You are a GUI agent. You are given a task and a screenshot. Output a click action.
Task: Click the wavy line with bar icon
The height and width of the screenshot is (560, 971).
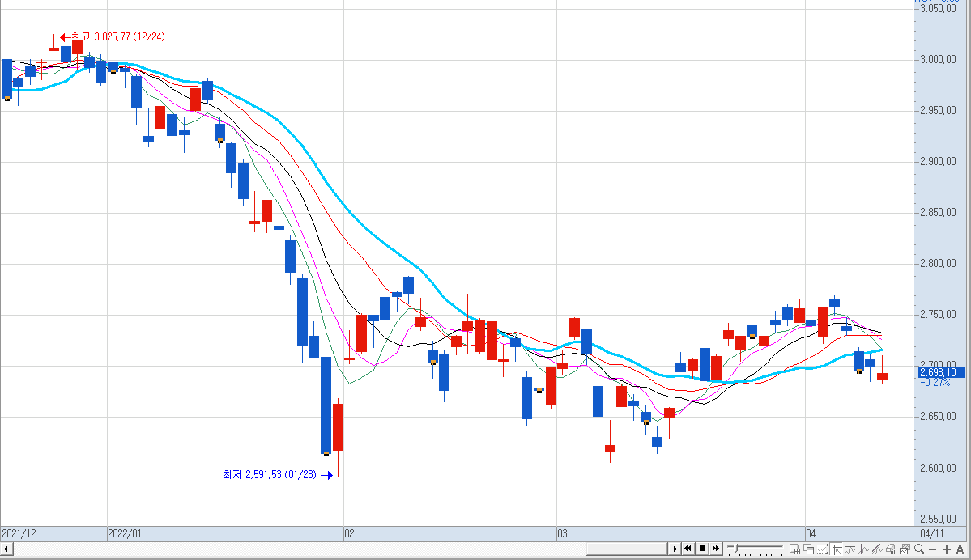click(x=850, y=549)
